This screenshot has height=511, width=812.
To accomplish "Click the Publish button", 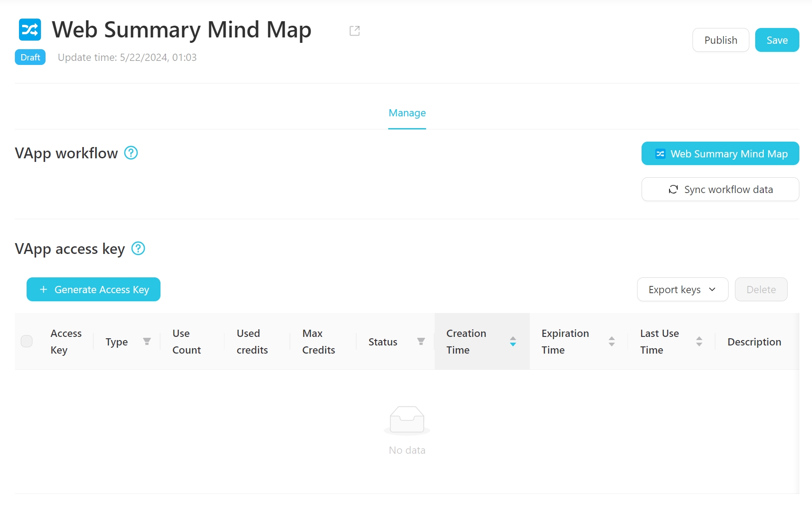I will click(720, 40).
